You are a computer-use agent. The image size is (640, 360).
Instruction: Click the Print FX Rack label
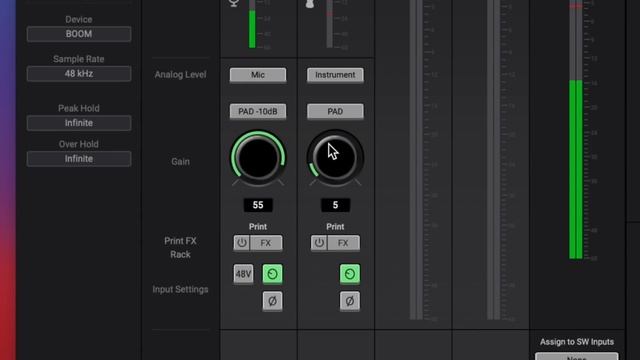(x=180, y=248)
